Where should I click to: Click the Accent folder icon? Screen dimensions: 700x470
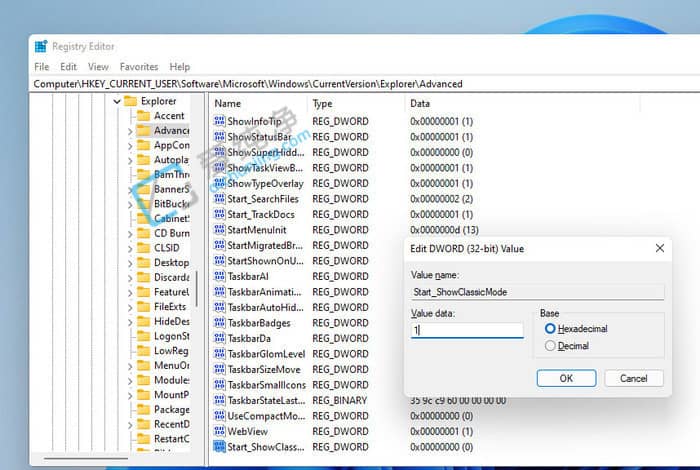click(143, 116)
